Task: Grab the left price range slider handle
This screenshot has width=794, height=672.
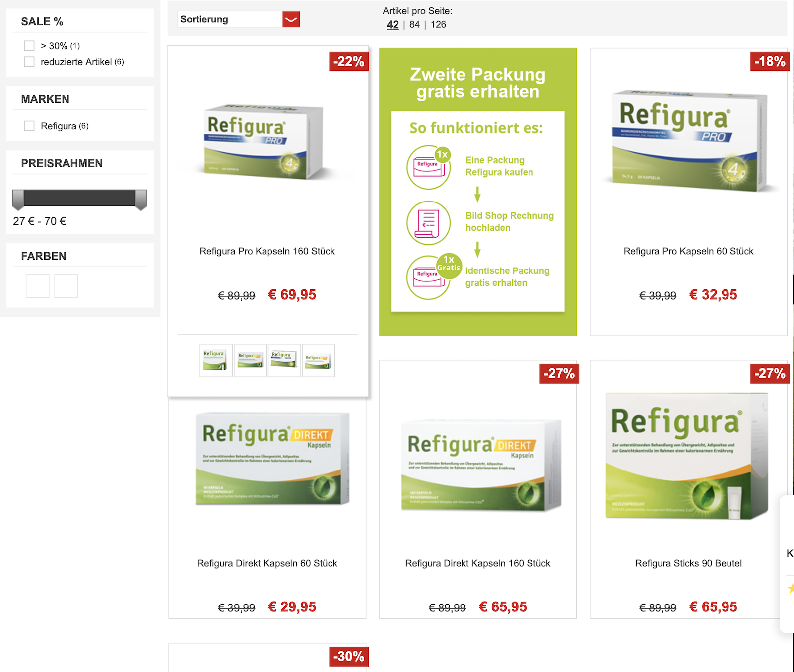Action: 18,200
